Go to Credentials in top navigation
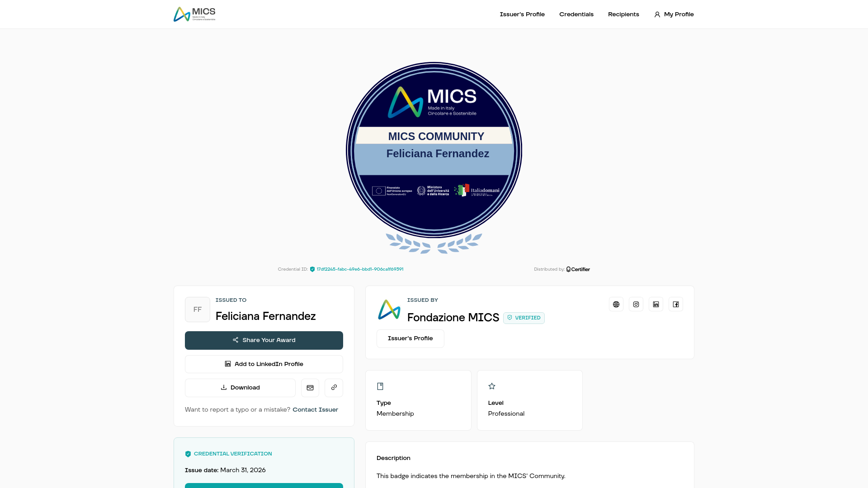Screen dimensions: 868x488 (576, 14)
